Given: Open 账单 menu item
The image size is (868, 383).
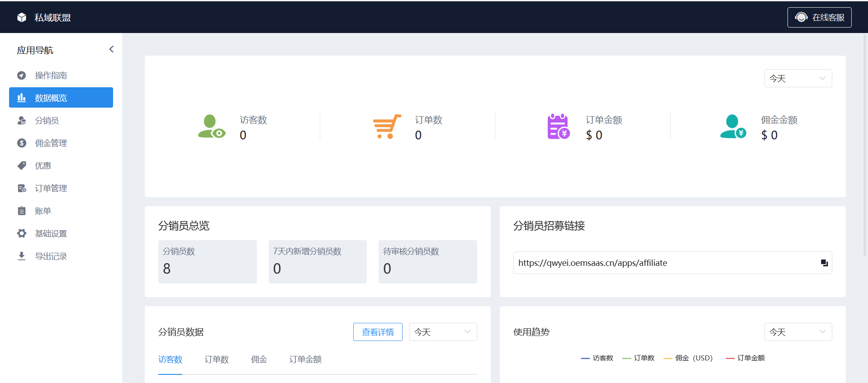Looking at the screenshot, I should (x=61, y=211).
